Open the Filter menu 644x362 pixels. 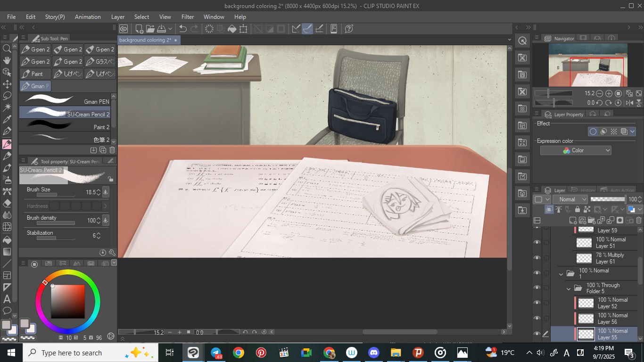pyautogui.click(x=188, y=16)
